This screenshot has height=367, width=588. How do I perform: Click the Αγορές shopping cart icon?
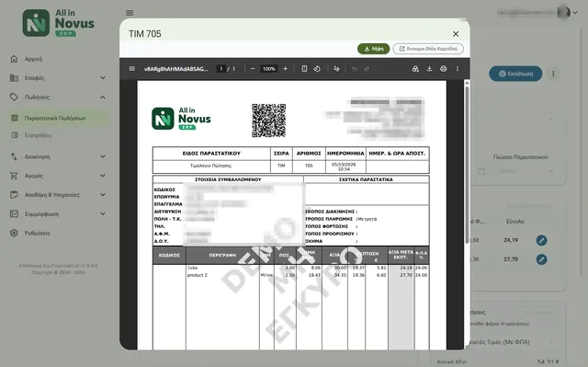click(14, 176)
